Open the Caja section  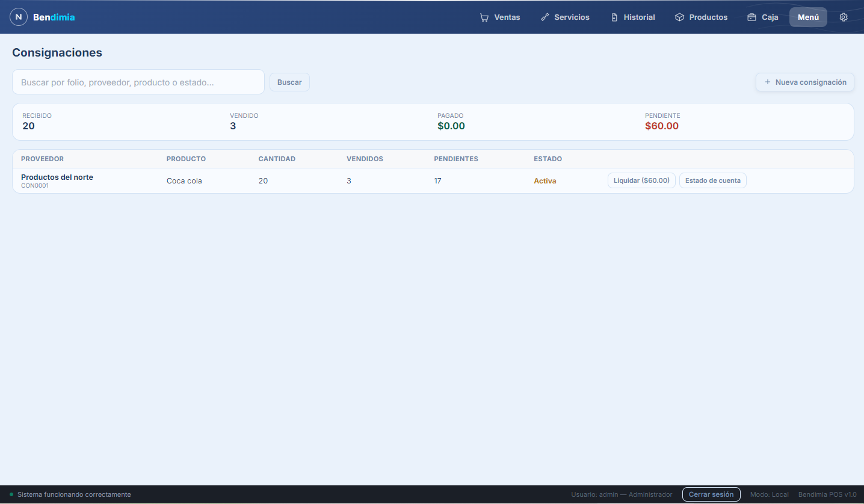point(762,17)
